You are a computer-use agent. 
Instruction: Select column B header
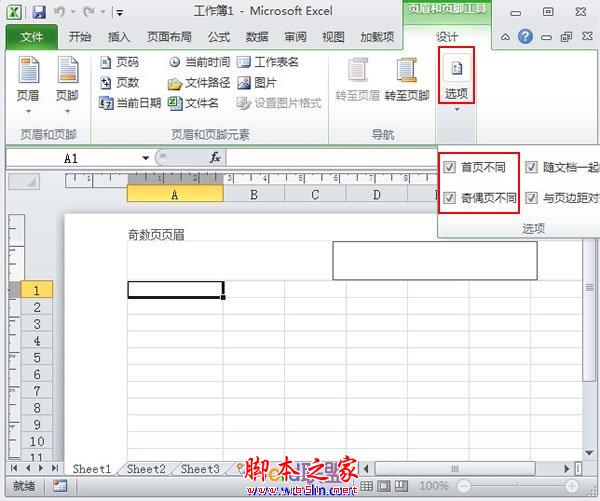click(254, 195)
